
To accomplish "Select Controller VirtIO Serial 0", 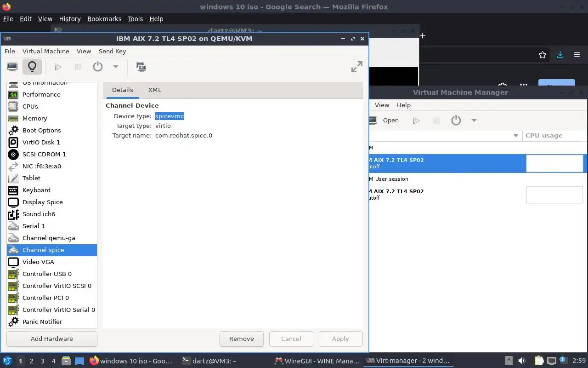I will [52, 310].
